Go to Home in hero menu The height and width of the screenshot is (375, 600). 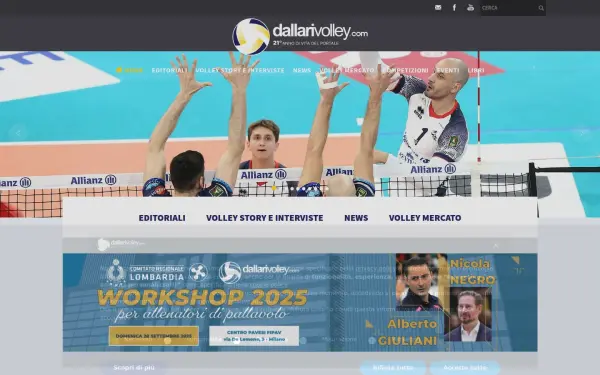click(x=130, y=70)
